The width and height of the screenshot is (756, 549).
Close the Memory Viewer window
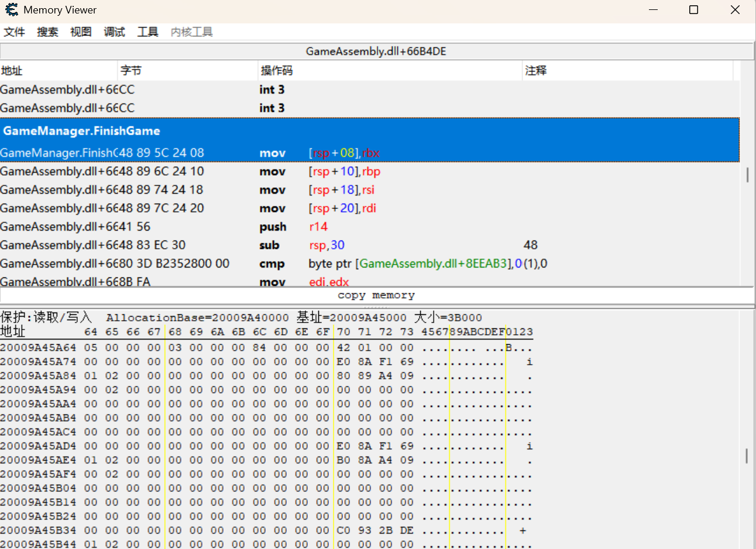coord(735,10)
